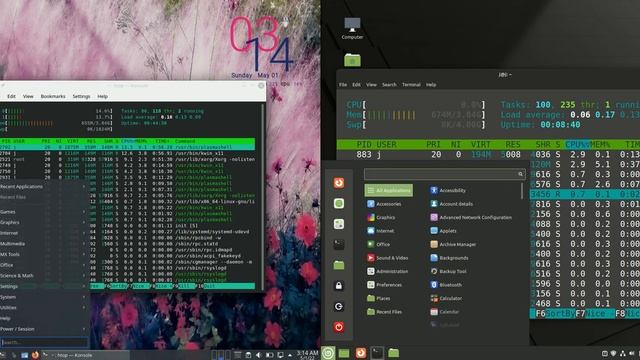Open the Edit menu in Konsole
Image resolution: width=640 pixels, height=360 pixels.
click(11, 96)
